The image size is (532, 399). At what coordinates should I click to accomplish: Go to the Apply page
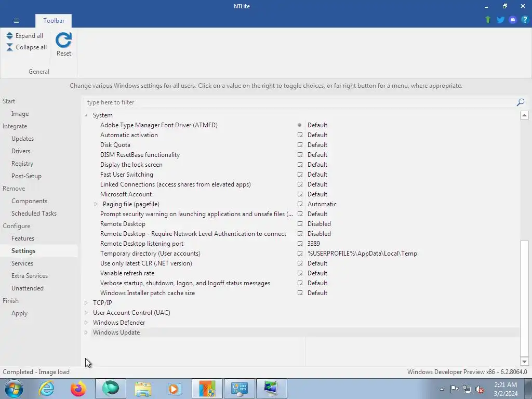pos(19,313)
